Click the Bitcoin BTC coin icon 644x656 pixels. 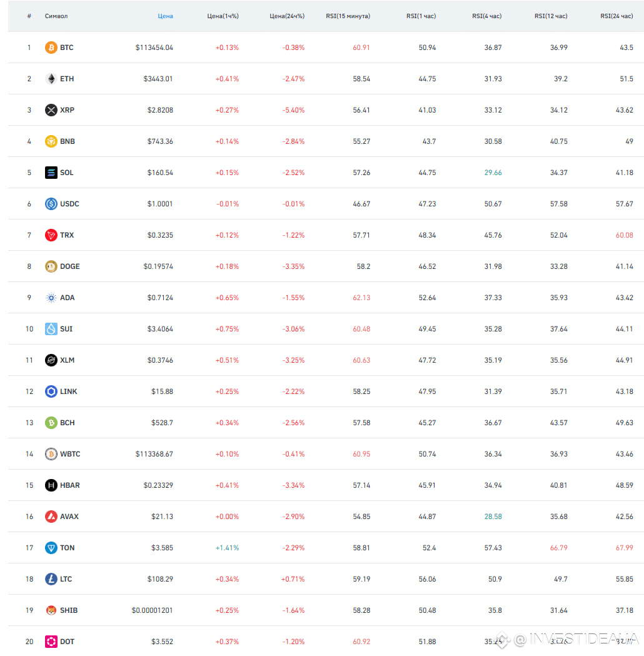click(x=51, y=48)
